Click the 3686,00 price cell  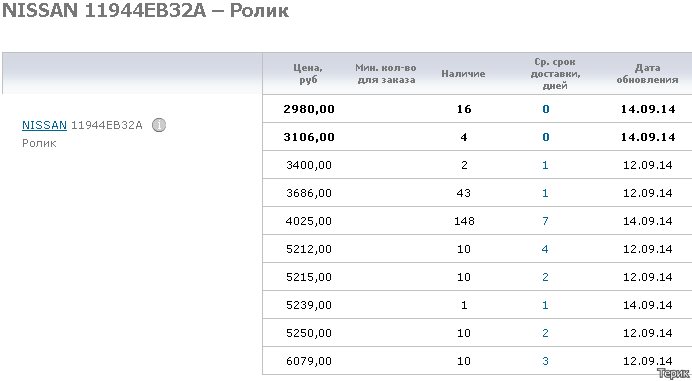click(308, 193)
